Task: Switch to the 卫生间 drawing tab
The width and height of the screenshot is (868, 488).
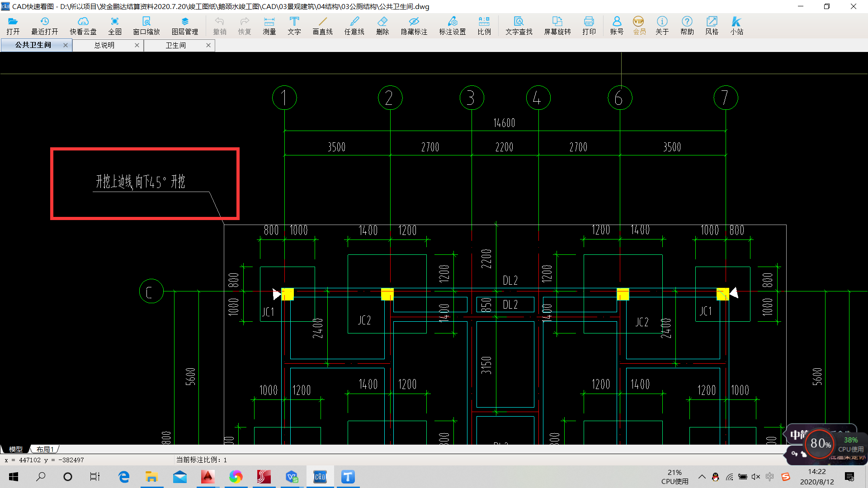Action: 176,45
